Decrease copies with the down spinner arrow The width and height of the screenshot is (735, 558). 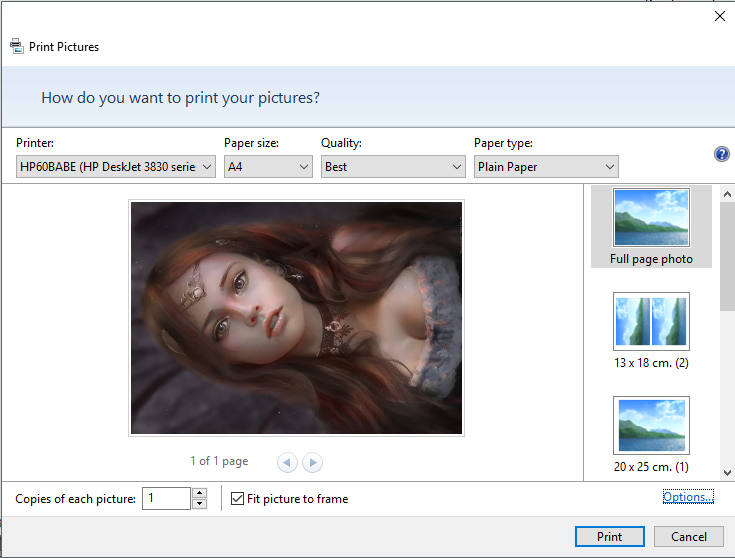tap(200, 504)
